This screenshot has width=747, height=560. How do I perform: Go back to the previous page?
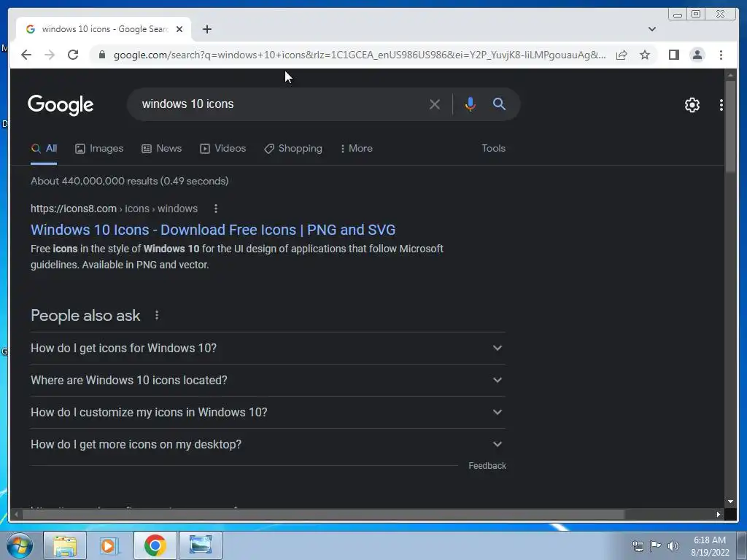pyautogui.click(x=26, y=55)
